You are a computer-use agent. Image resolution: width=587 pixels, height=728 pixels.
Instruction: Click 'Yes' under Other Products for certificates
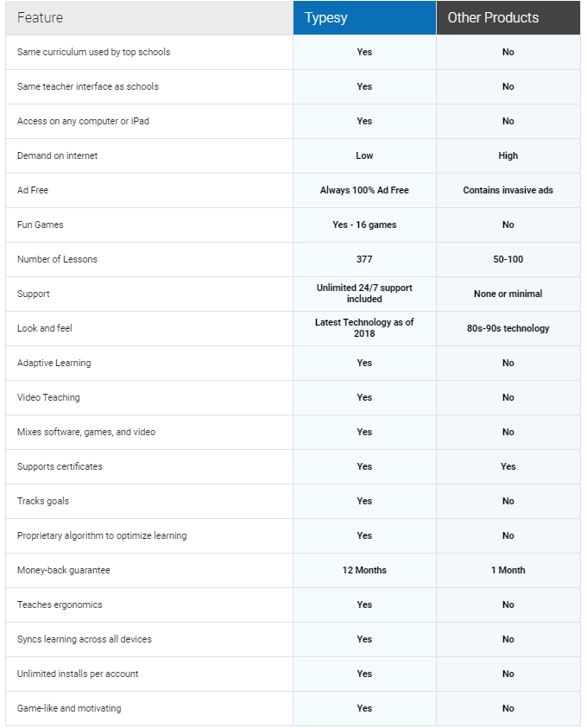coord(508,466)
